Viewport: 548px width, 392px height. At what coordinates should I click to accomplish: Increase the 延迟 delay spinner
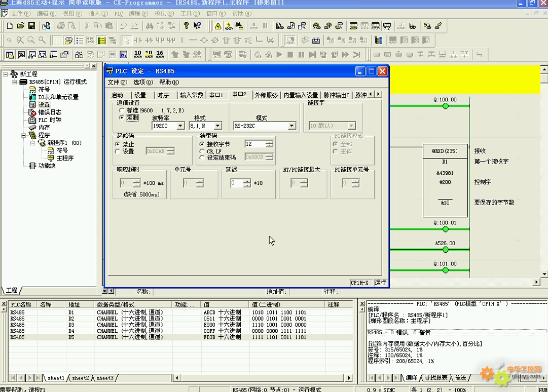click(247, 181)
